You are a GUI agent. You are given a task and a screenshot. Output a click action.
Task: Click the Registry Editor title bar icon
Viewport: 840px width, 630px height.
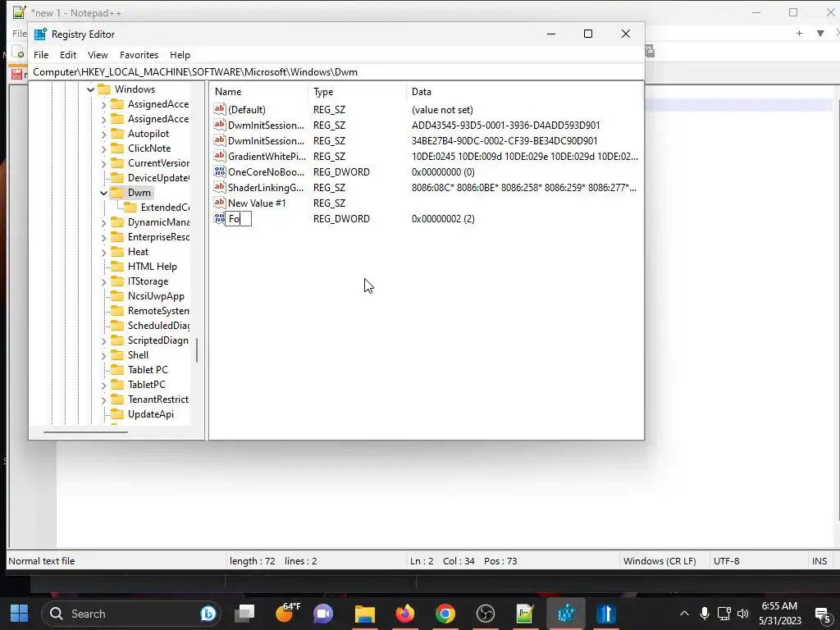40,34
